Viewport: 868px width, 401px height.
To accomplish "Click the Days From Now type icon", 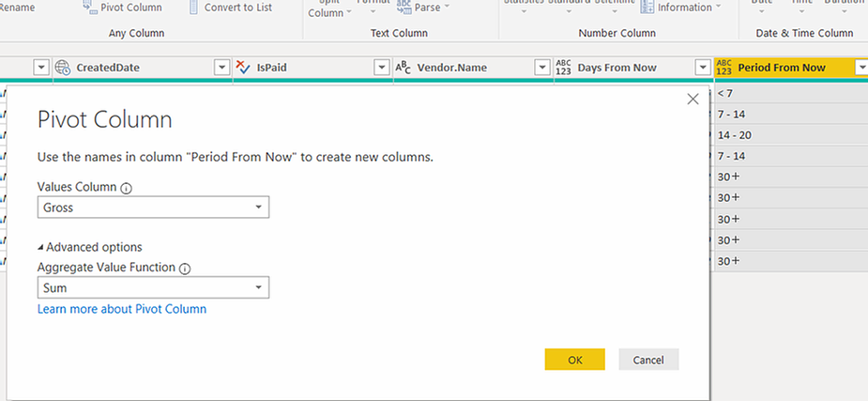I will [564, 68].
